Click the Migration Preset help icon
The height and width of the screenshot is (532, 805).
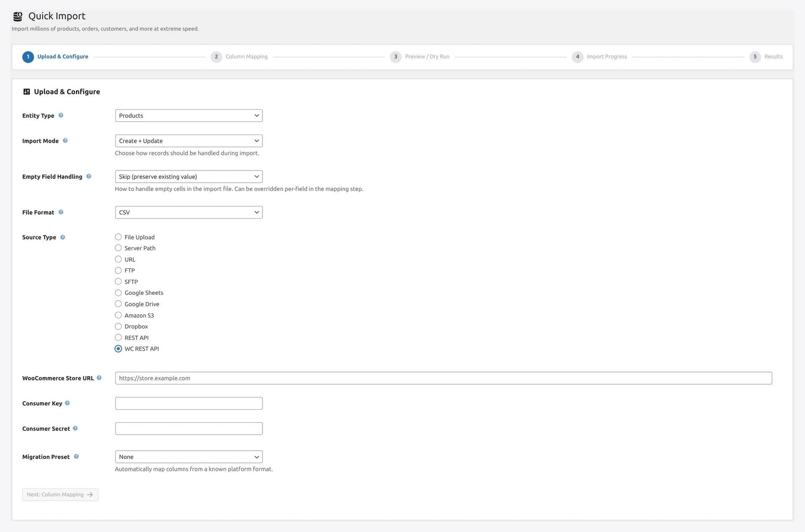pyautogui.click(x=76, y=457)
